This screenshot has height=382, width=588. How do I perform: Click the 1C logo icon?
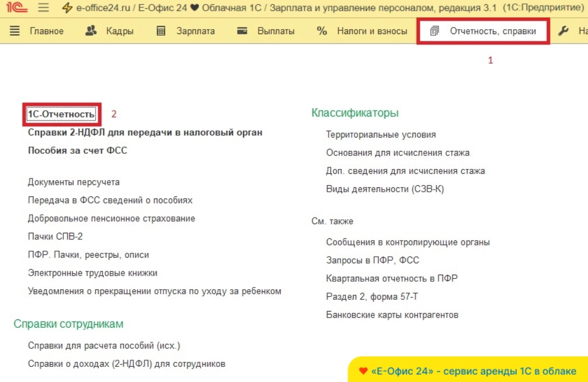(x=18, y=8)
